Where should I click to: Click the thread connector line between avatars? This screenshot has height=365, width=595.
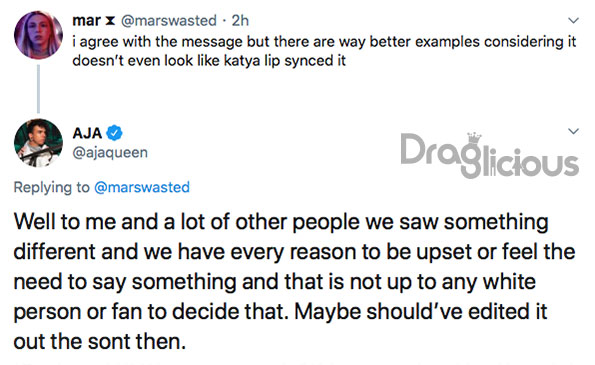point(38,89)
